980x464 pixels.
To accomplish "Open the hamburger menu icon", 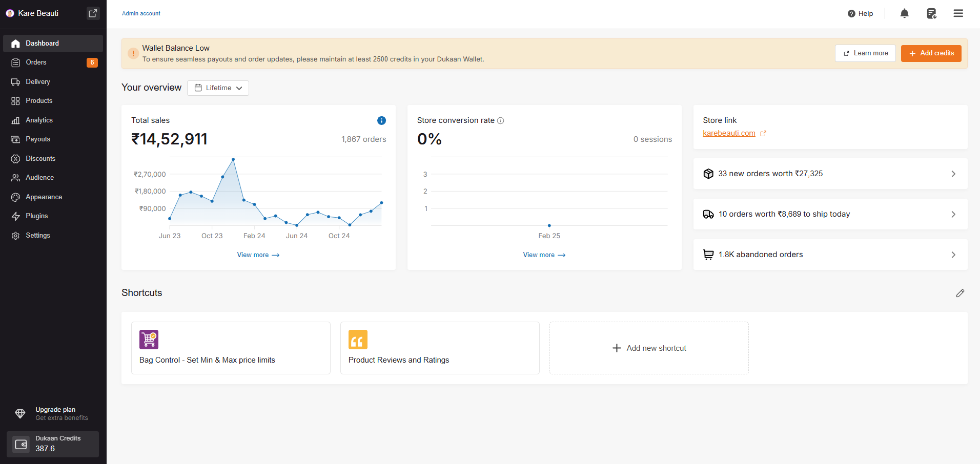I will 958,13.
